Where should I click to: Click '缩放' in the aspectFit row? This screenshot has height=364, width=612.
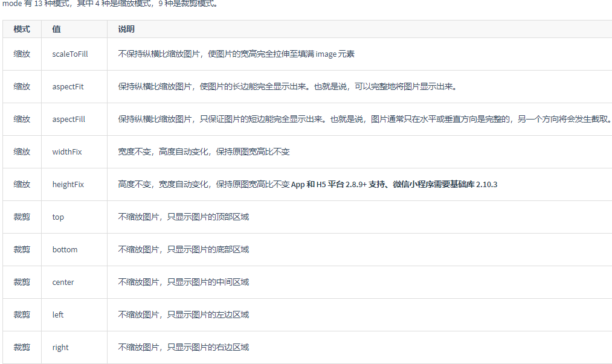coord(22,86)
